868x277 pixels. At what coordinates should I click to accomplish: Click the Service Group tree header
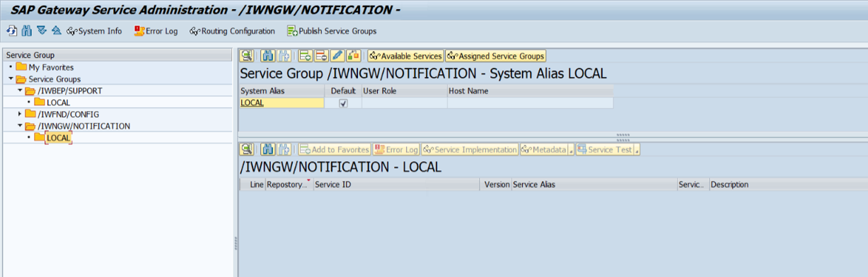(117, 55)
